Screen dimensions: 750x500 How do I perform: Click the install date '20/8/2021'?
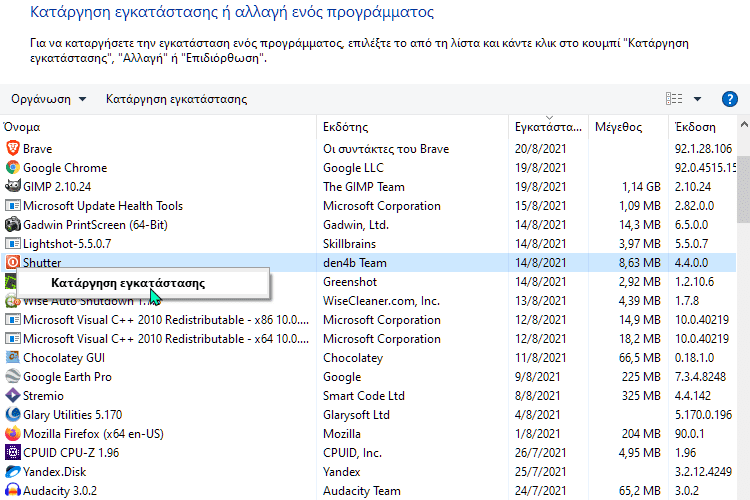540,149
